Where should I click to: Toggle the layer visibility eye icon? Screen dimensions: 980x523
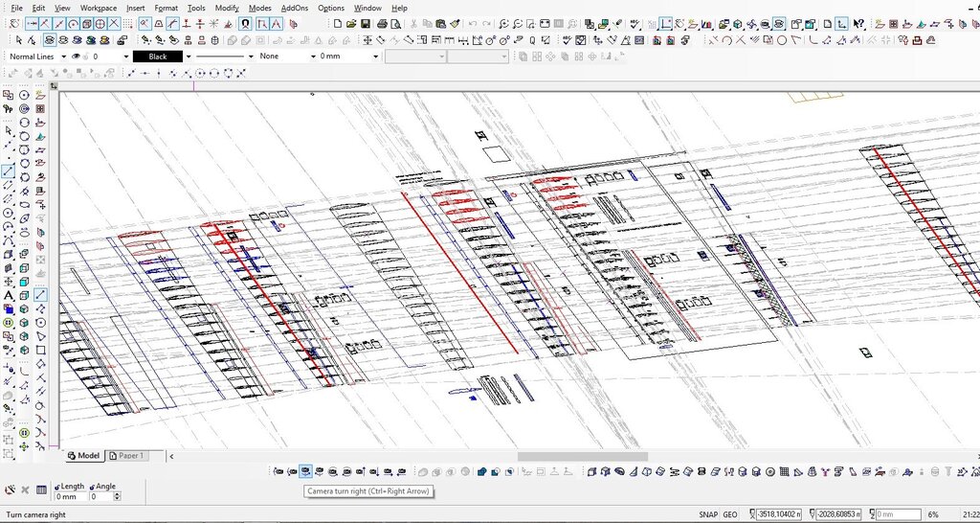78,57
